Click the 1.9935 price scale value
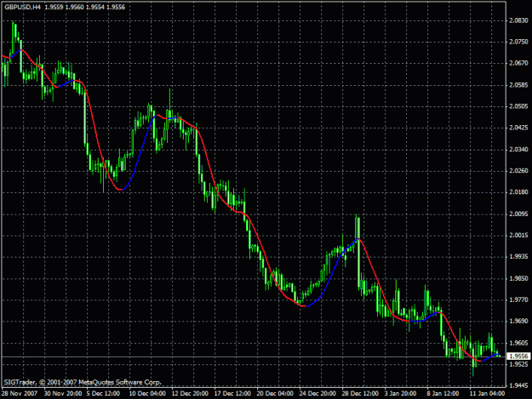Viewport: 532px width, 399px height. tap(518, 257)
